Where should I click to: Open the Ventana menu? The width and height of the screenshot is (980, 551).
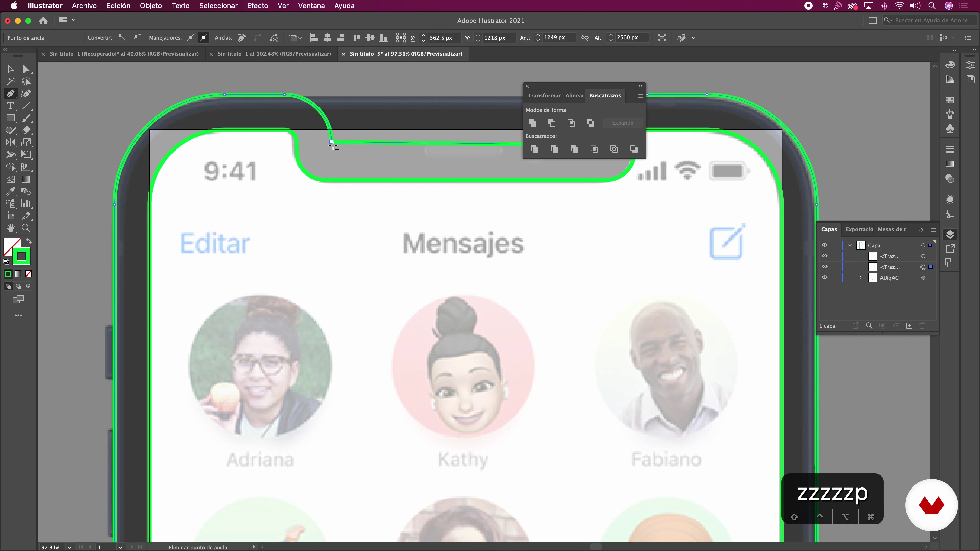point(311,6)
